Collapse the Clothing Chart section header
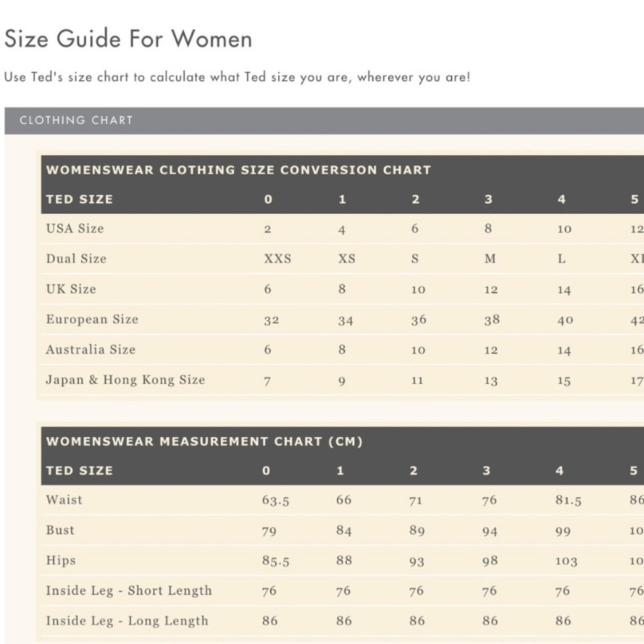 324,120
